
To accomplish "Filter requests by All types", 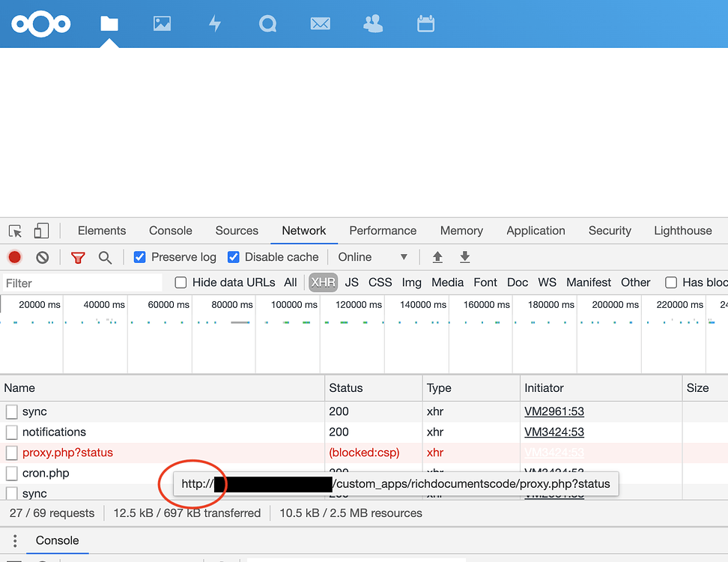I will [290, 282].
